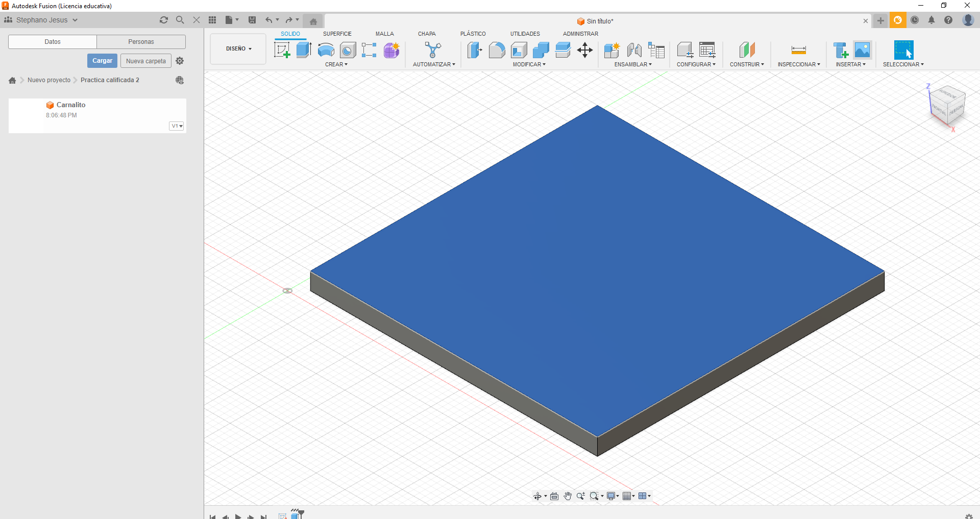
Task: Click the Cargar upload button
Action: point(102,61)
